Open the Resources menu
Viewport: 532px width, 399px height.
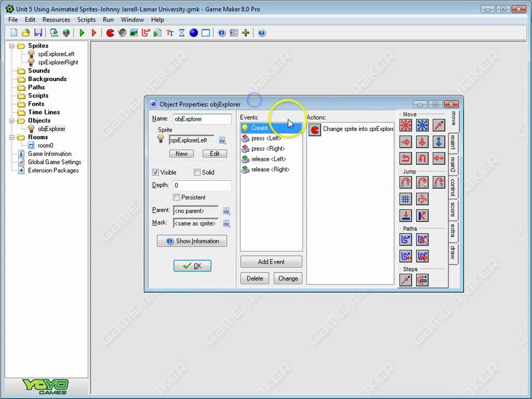click(x=57, y=20)
